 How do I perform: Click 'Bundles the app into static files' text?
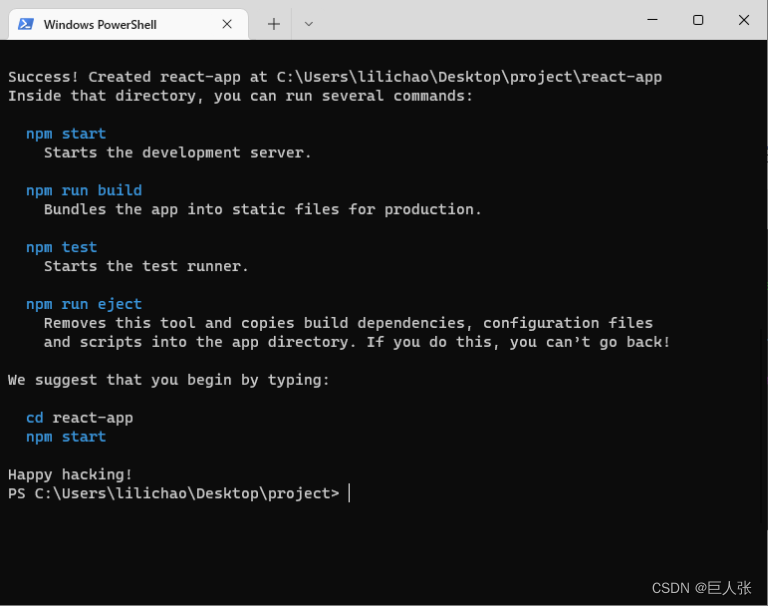[x=263, y=210]
